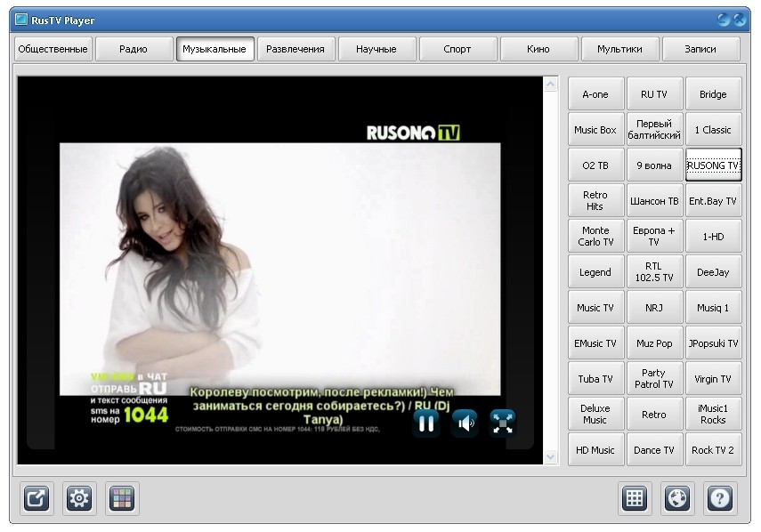Play the Tuba TV channel
The width and height of the screenshot is (761, 532).
pos(595,379)
